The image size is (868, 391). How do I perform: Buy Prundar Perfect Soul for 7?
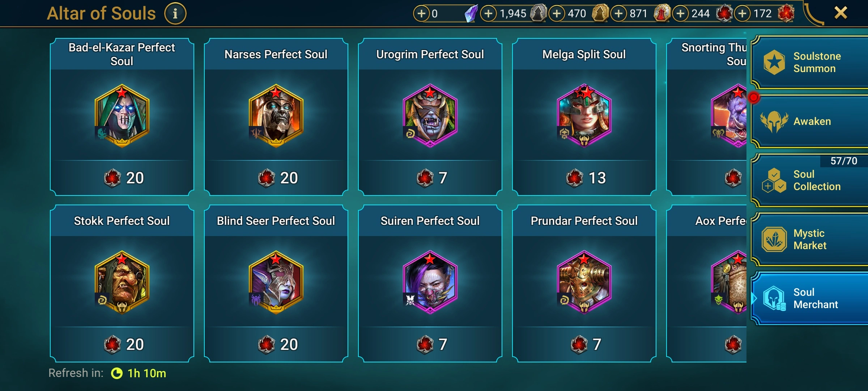click(584, 344)
